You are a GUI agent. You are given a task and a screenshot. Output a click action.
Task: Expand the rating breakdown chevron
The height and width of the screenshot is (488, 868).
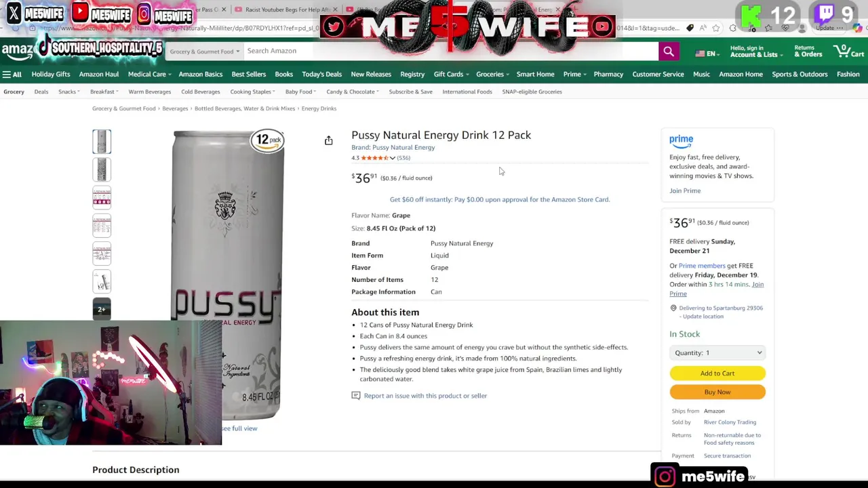[392, 158]
